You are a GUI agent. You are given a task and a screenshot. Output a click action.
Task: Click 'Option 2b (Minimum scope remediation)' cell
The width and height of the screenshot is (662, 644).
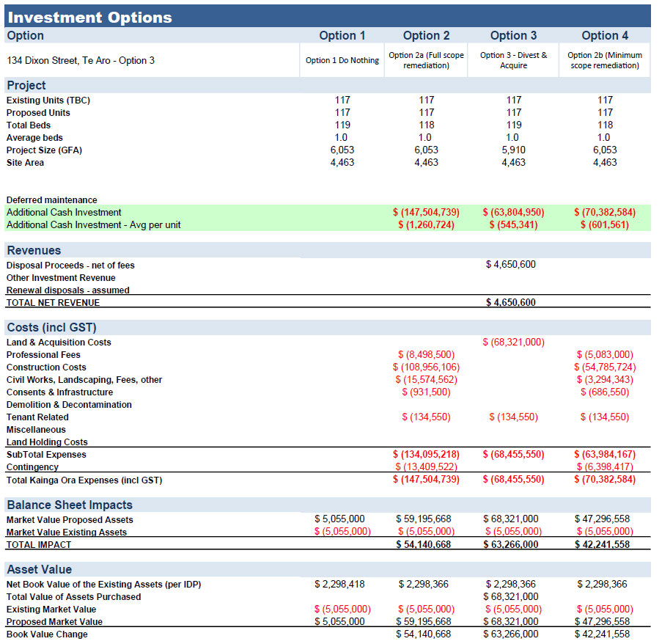coord(605,60)
